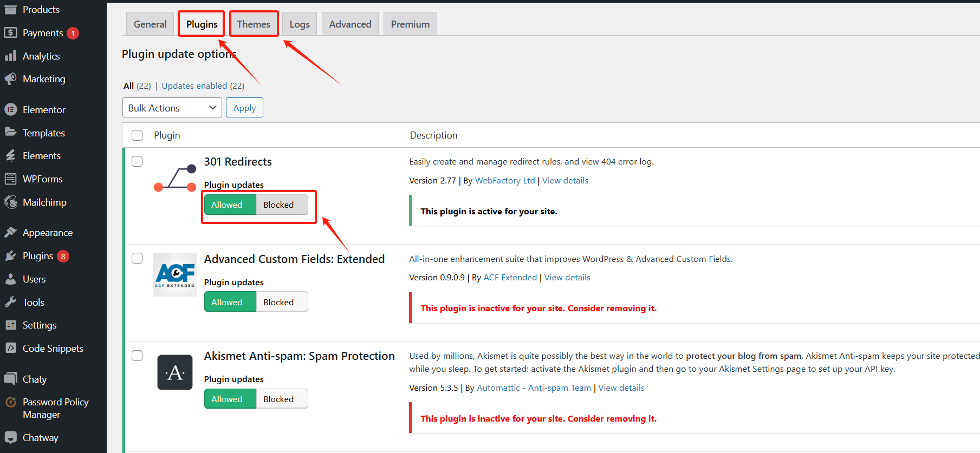980x453 pixels.
Task: Open the Automattic - Anti-spam Team link
Action: (534, 388)
